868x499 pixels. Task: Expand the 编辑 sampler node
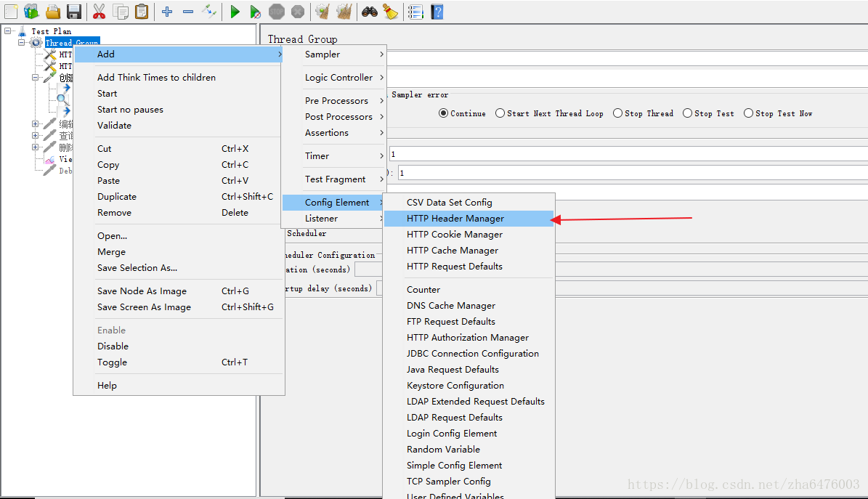[36, 124]
